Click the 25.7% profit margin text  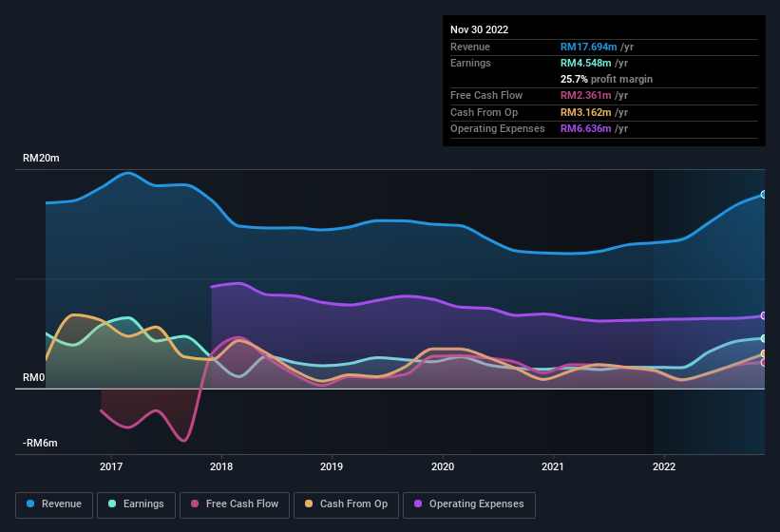coord(606,79)
